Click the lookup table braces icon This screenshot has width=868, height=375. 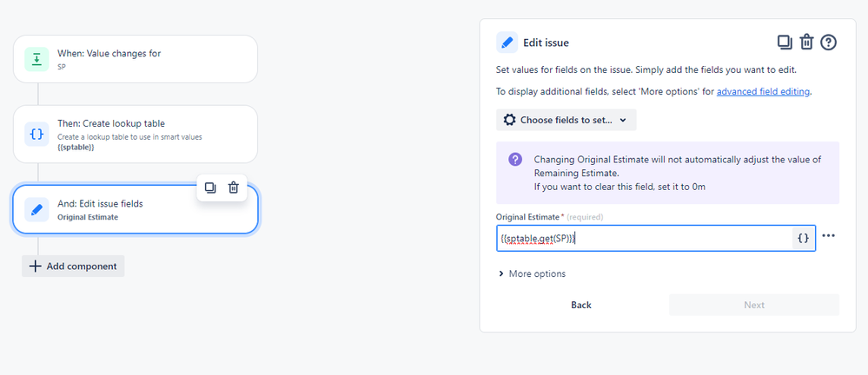click(x=36, y=134)
